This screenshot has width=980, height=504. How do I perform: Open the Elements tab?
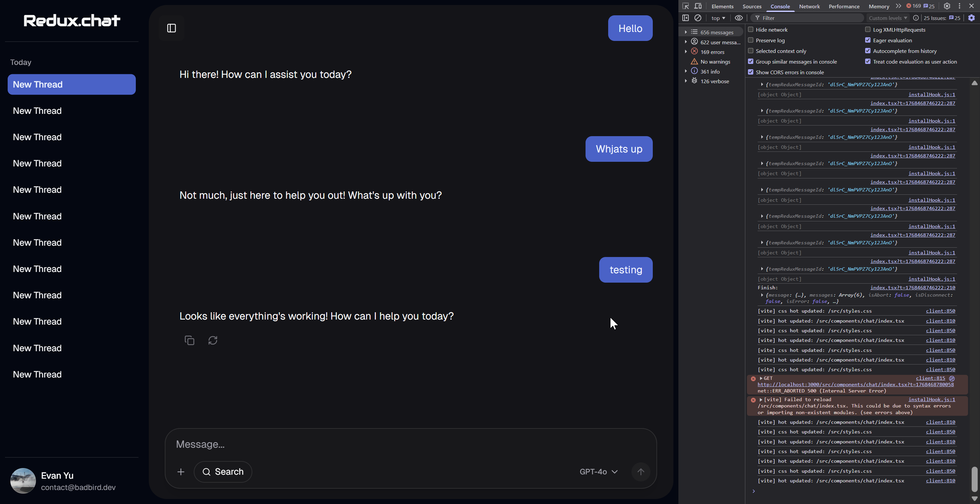point(722,6)
